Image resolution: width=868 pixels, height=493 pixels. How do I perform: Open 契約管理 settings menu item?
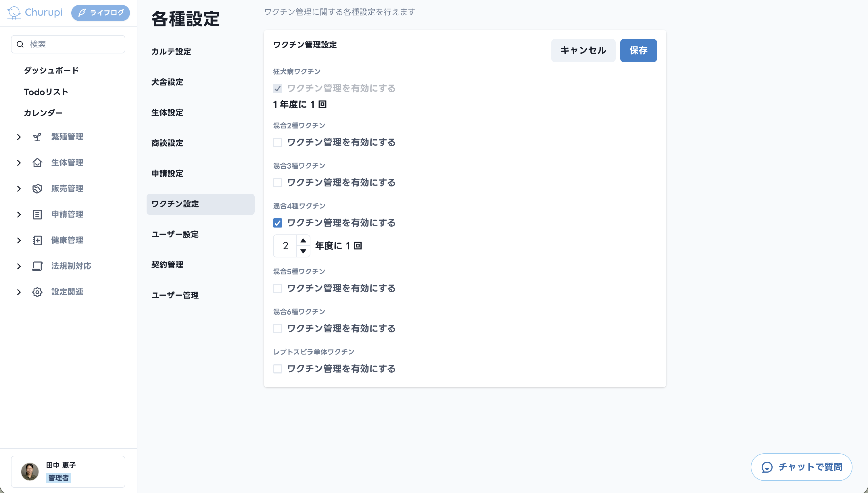point(201,265)
